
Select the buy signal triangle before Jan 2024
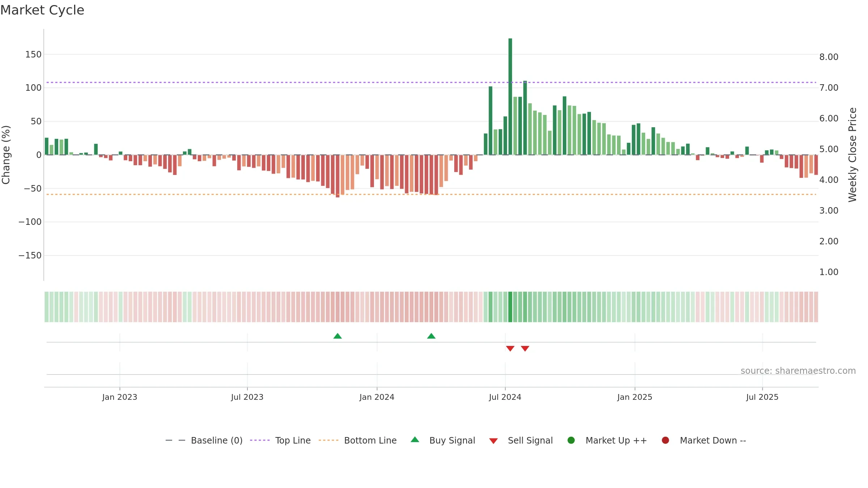337,336
